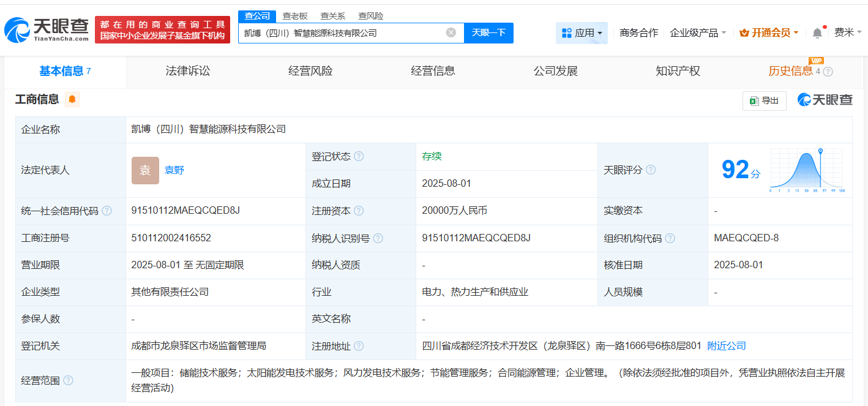Open legal representative 袁野 link
Image resolution: width=868 pixels, height=406 pixels.
(x=174, y=170)
